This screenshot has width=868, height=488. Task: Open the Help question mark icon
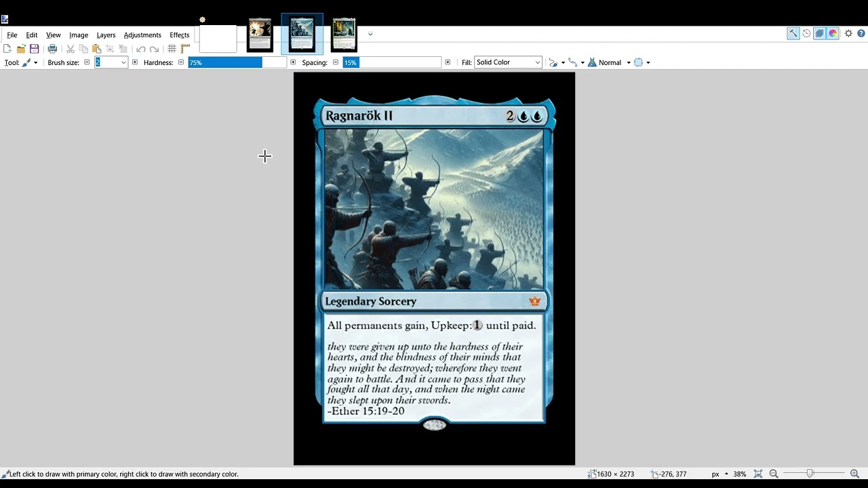click(x=861, y=33)
